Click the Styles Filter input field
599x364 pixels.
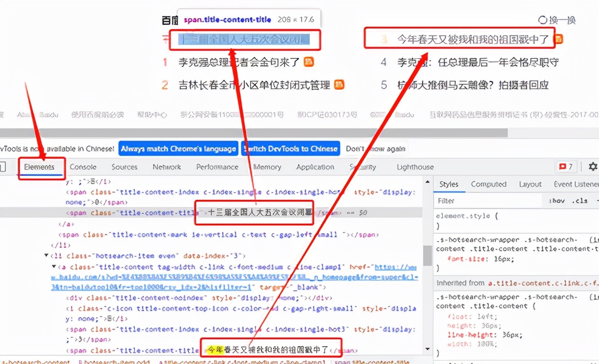click(x=488, y=201)
